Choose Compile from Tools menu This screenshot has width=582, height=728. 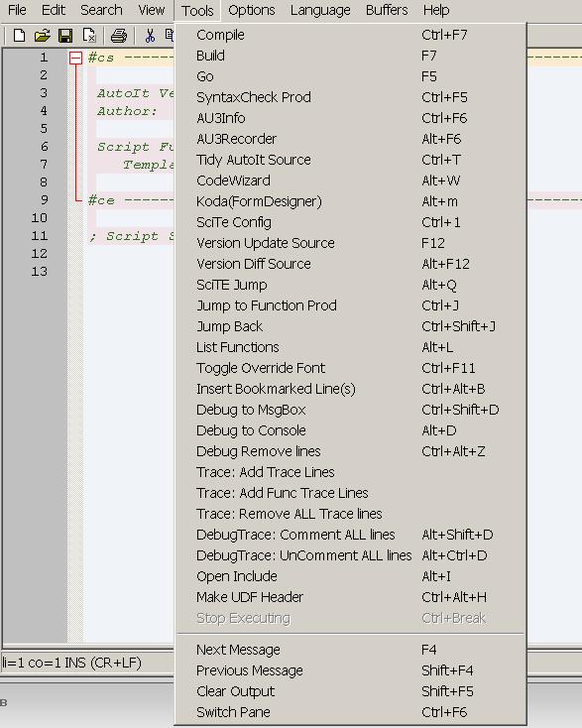click(x=350, y=35)
